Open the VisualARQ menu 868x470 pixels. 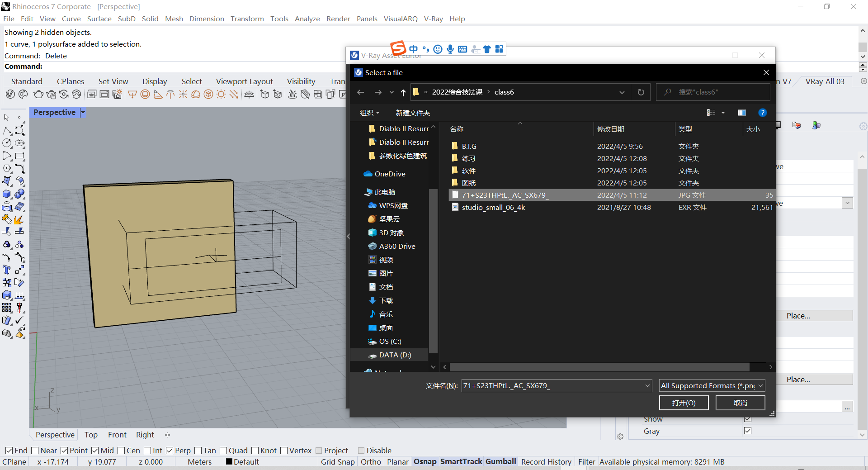(401, 19)
